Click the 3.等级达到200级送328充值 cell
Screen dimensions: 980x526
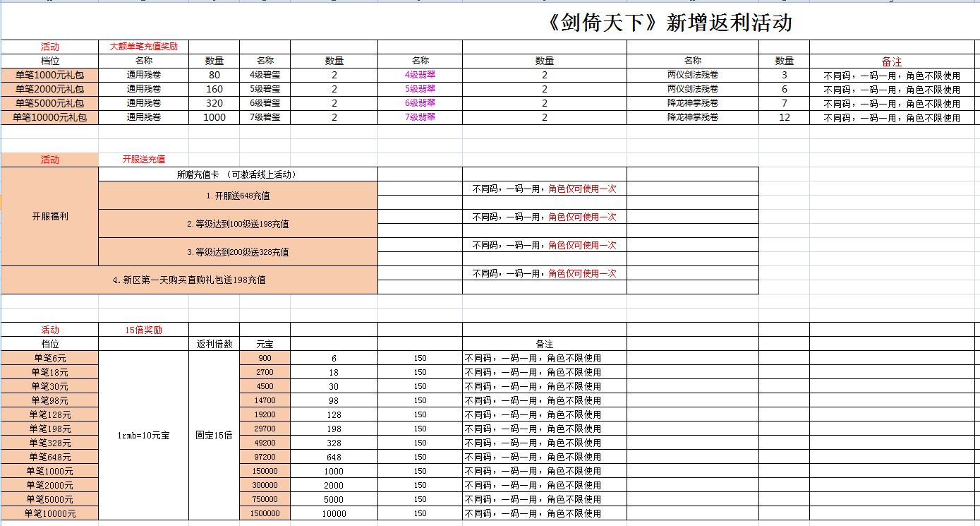click(238, 252)
